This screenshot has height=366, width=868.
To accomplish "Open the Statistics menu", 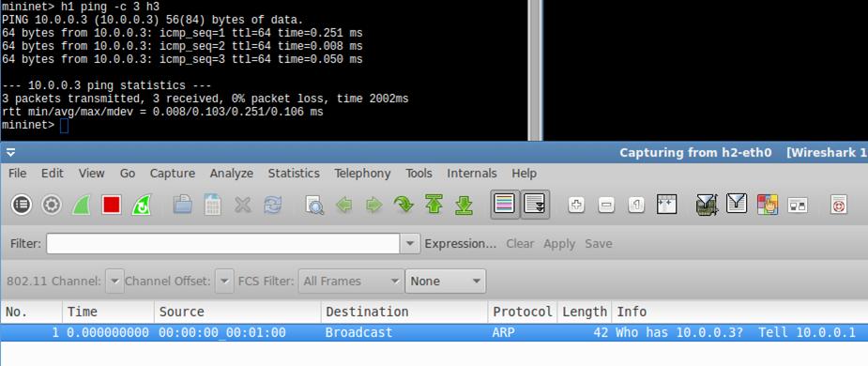I will [x=294, y=174].
